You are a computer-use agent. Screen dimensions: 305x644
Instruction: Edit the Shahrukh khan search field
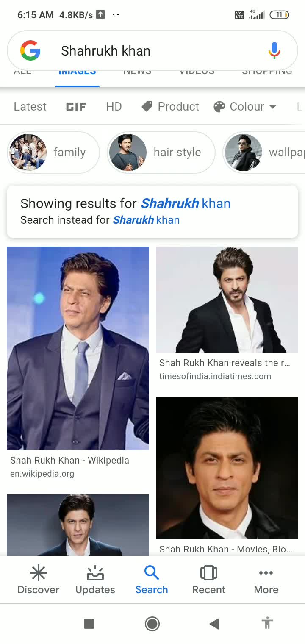click(152, 51)
